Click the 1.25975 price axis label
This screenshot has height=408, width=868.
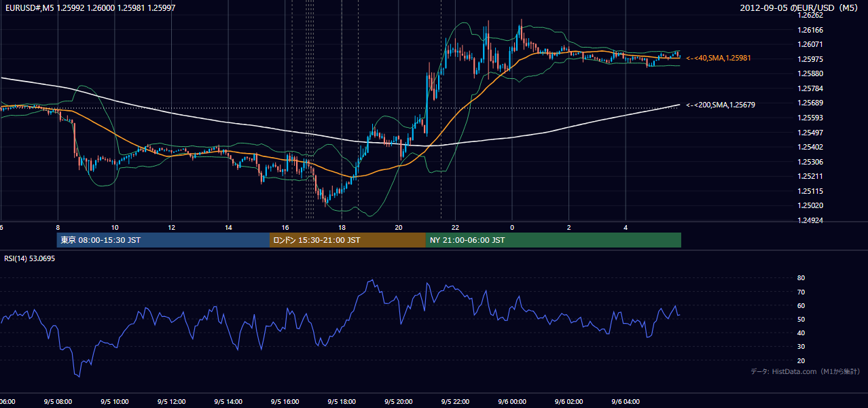point(810,59)
